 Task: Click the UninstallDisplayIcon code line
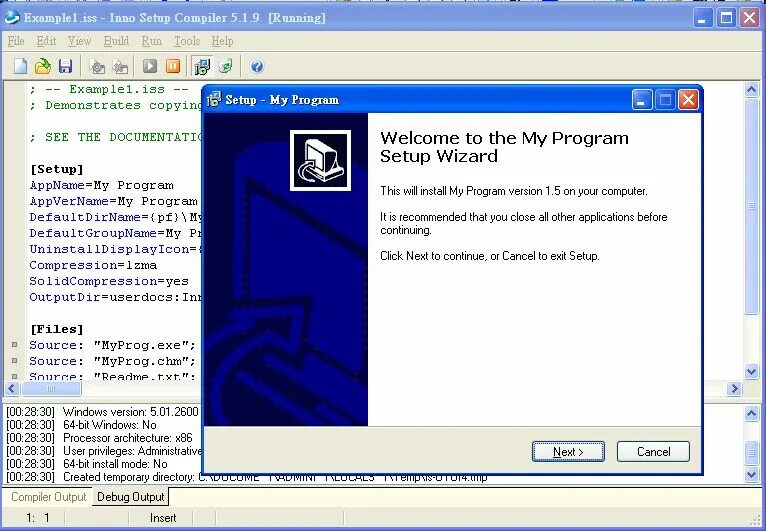pyautogui.click(x=115, y=249)
